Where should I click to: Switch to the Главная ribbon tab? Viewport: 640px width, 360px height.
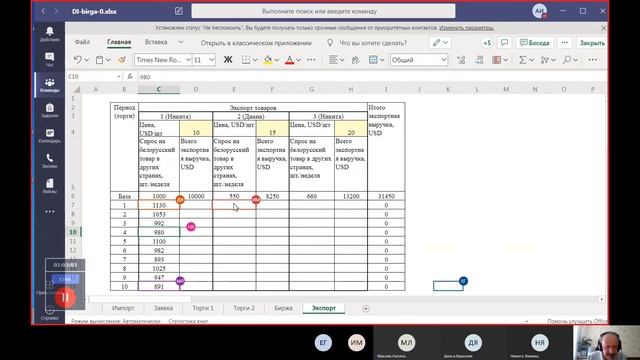point(119,42)
